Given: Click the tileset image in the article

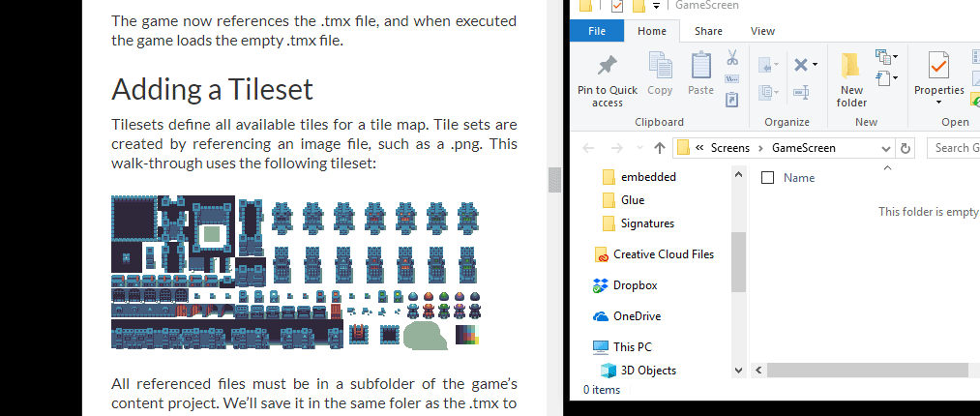Looking at the screenshot, I should pyautogui.click(x=295, y=271).
